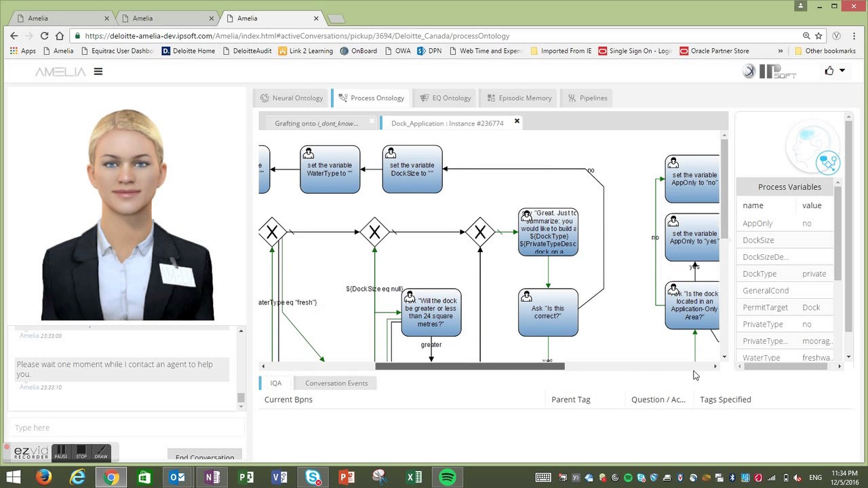Select 'Is the dock located' ask node
Viewport: 868px width, 488px height.
coord(692,306)
